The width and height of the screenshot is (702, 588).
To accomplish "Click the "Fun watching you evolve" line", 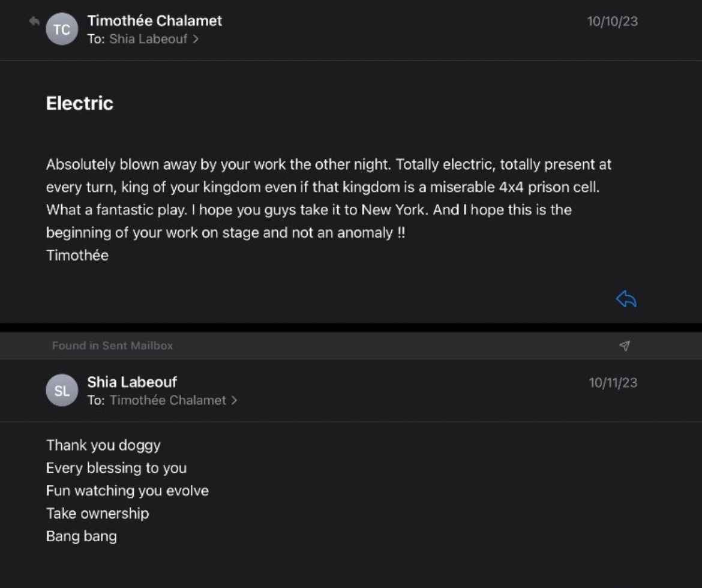I will tap(127, 491).
